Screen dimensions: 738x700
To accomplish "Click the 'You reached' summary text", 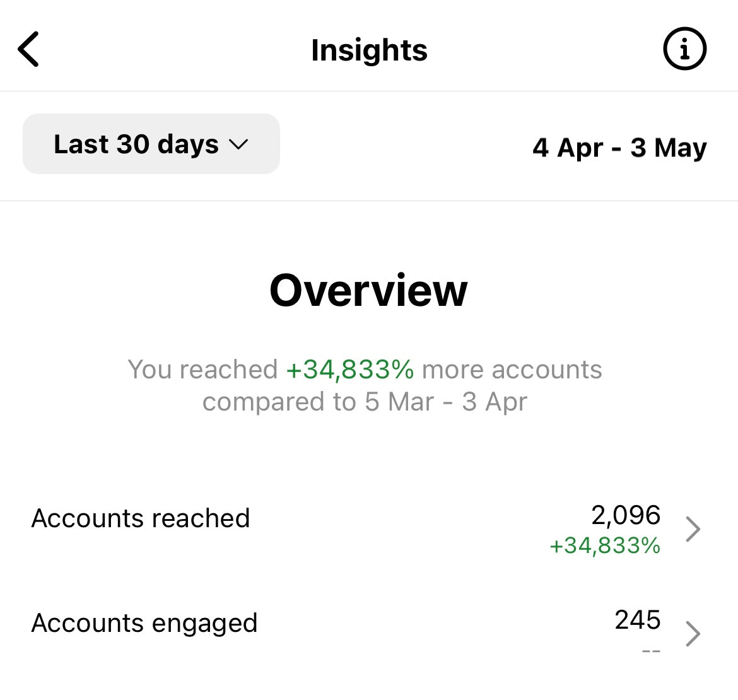I will coord(202,370).
